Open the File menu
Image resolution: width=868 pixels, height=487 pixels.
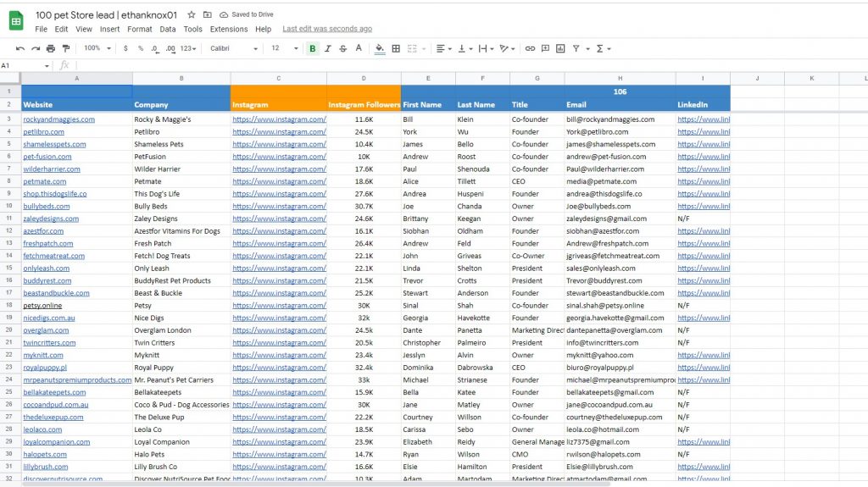click(41, 30)
